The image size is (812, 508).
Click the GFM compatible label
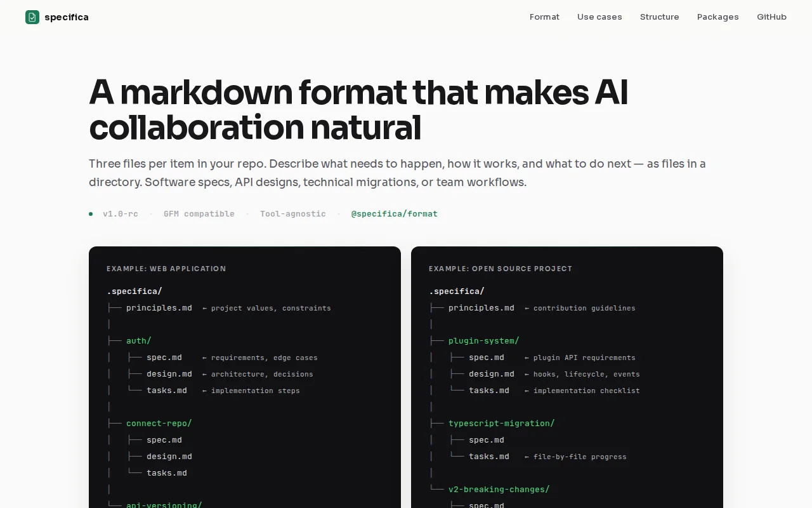coord(199,214)
